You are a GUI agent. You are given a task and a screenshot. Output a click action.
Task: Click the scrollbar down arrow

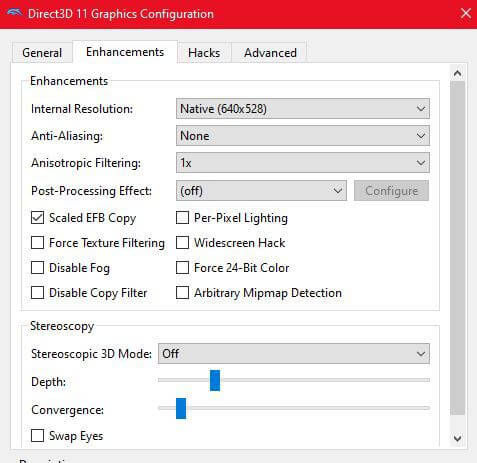[458, 438]
